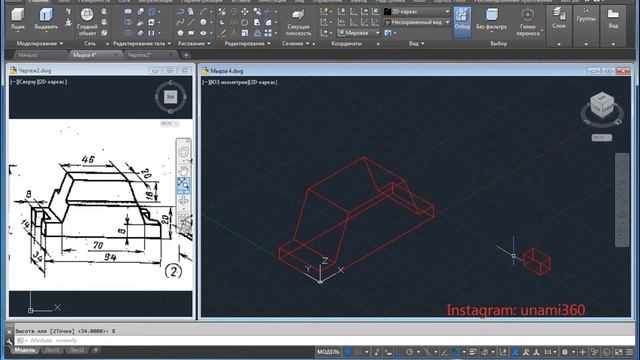Click the polygon tool in Drawing panel
Viewport: 640px width, 360px height.
tap(180, 33)
